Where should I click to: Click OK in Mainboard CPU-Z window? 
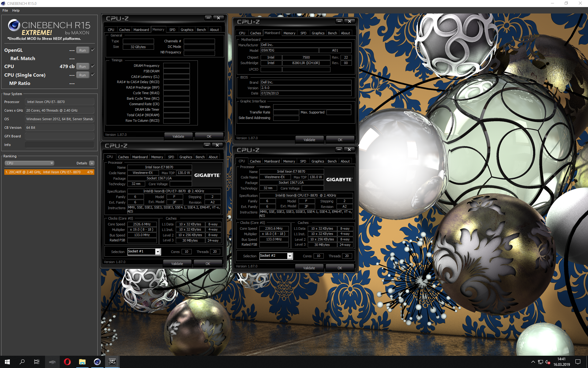click(340, 140)
